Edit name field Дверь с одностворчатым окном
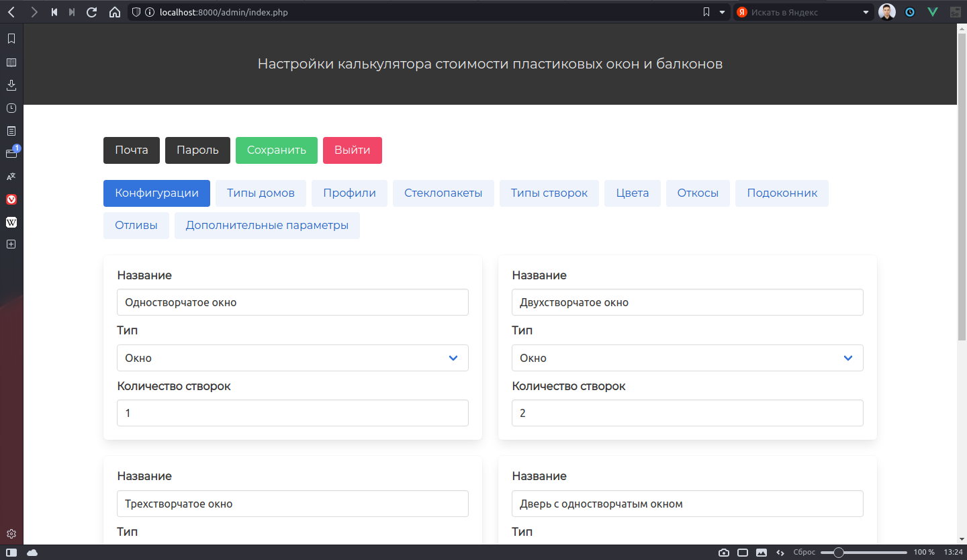This screenshot has width=967, height=560. point(688,504)
